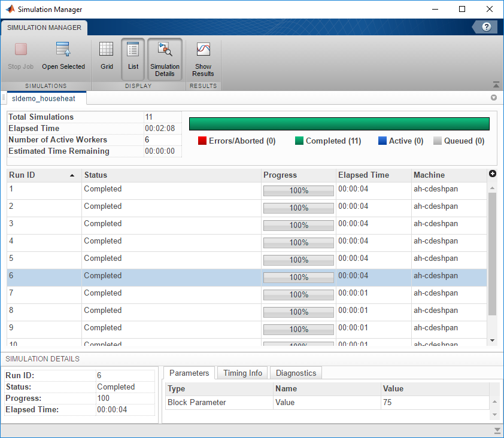
Task: Switch to the Timing Info tab
Action: (242, 373)
